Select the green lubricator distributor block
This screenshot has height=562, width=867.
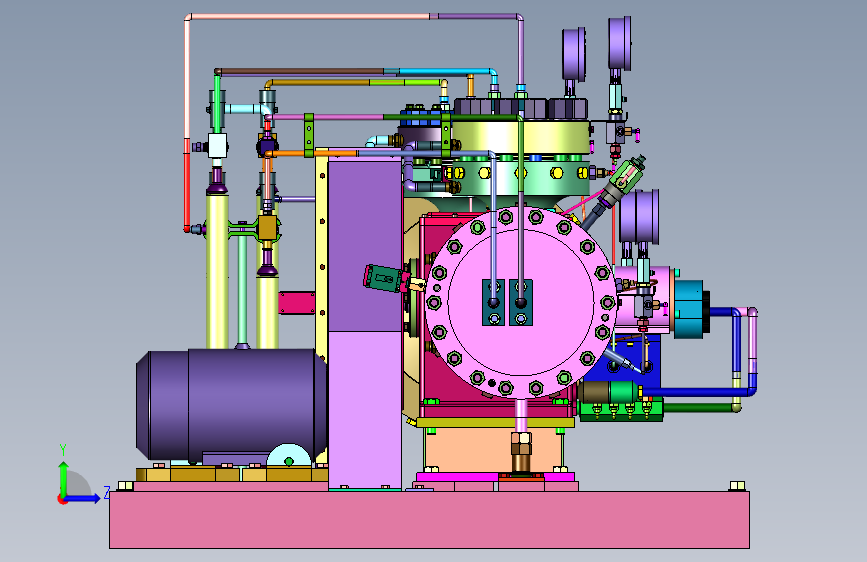point(620,411)
